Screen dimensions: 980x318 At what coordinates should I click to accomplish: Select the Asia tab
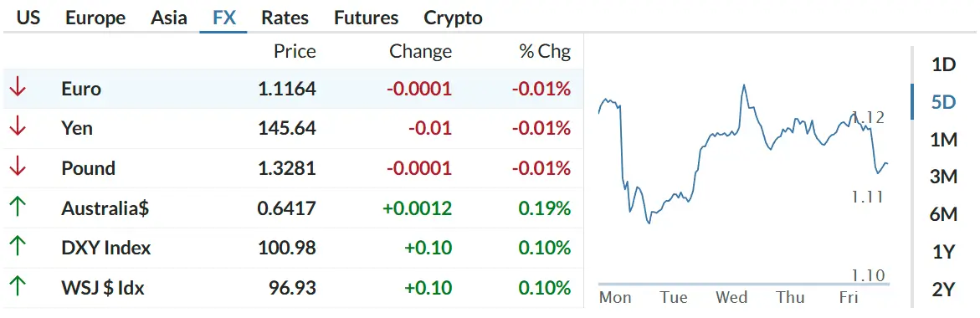point(169,18)
